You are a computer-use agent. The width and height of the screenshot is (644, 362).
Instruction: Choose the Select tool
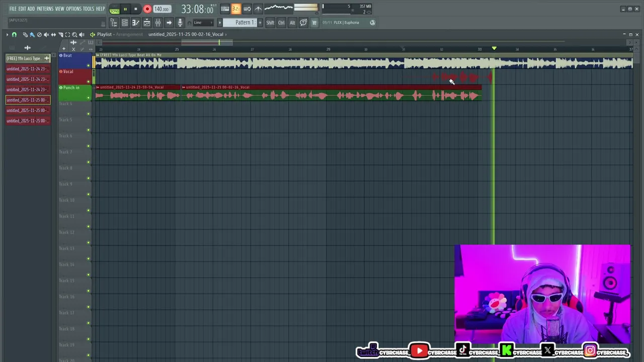(67, 35)
